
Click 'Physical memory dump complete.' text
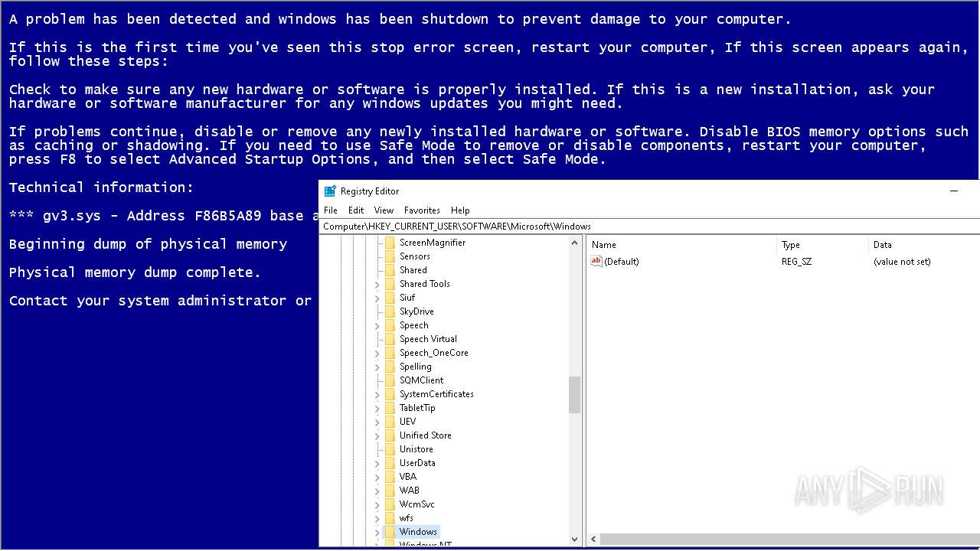[x=135, y=272]
